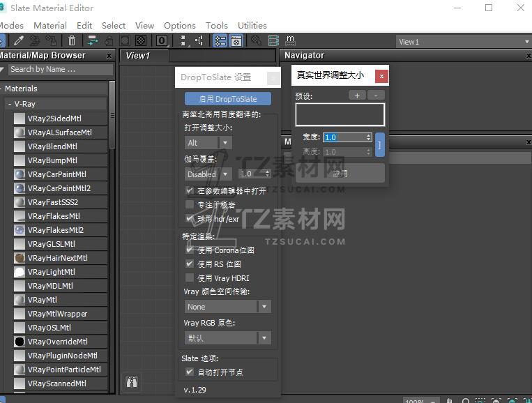
Task: Click the Search by Name field
Action: (59, 70)
